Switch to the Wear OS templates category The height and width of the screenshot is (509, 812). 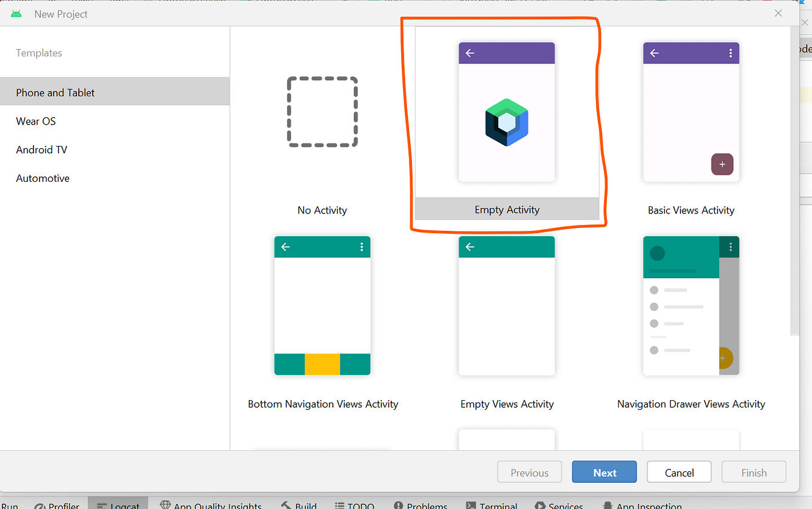point(35,121)
